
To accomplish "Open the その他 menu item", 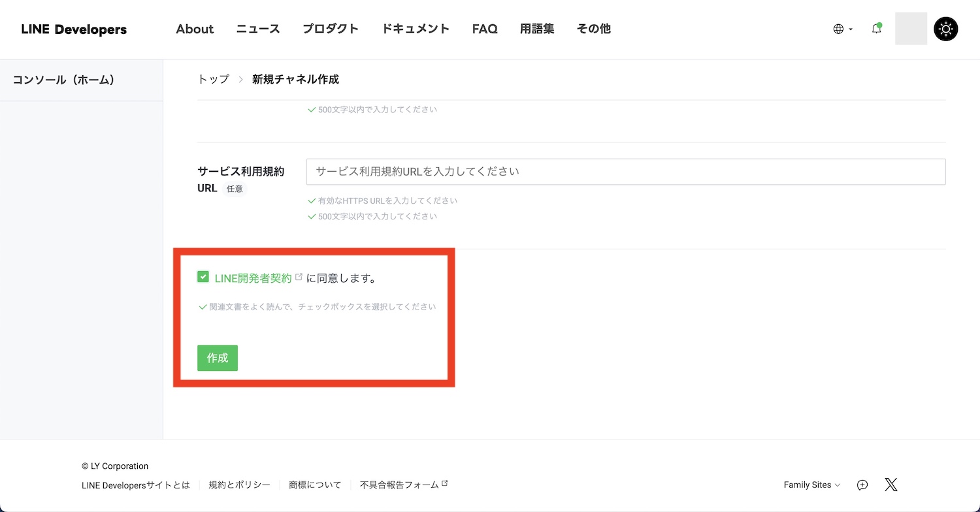I will (594, 29).
